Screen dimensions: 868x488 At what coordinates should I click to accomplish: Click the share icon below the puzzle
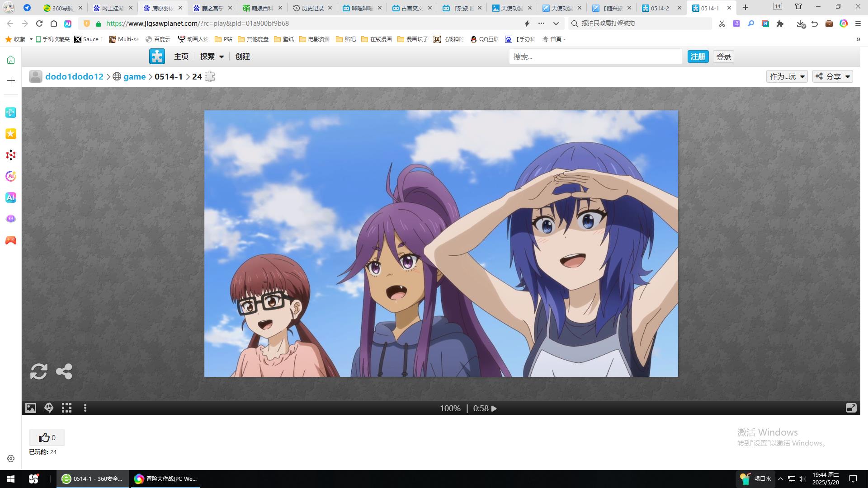pos(64,371)
